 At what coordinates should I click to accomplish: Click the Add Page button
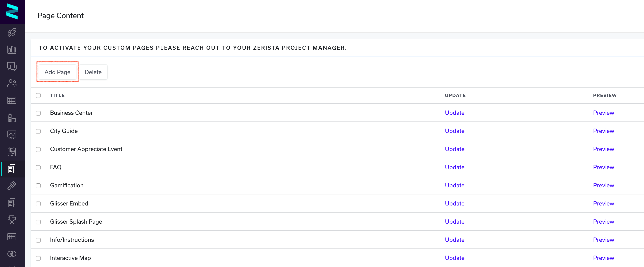point(58,72)
